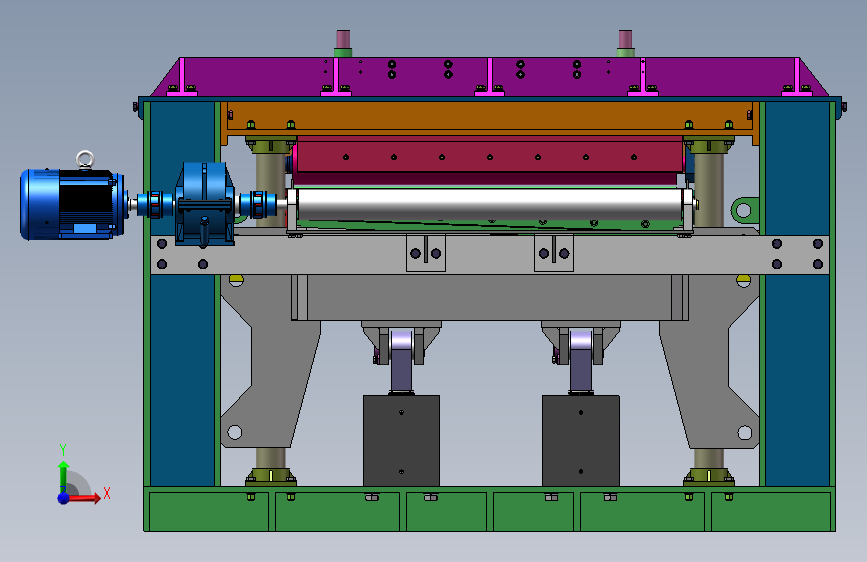Pick the coupling between motor and gearbox
The height and width of the screenshot is (562, 867).
pyautogui.click(x=154, y=204)
